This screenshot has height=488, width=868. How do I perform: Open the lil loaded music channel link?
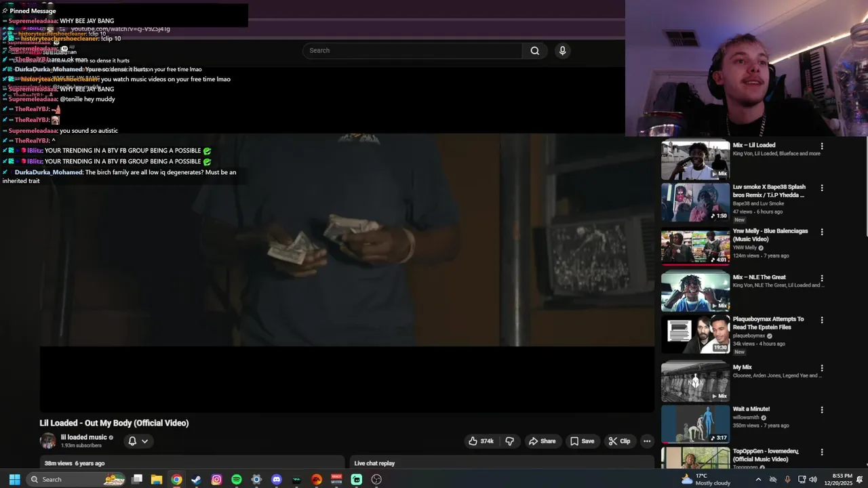(84, 437)
